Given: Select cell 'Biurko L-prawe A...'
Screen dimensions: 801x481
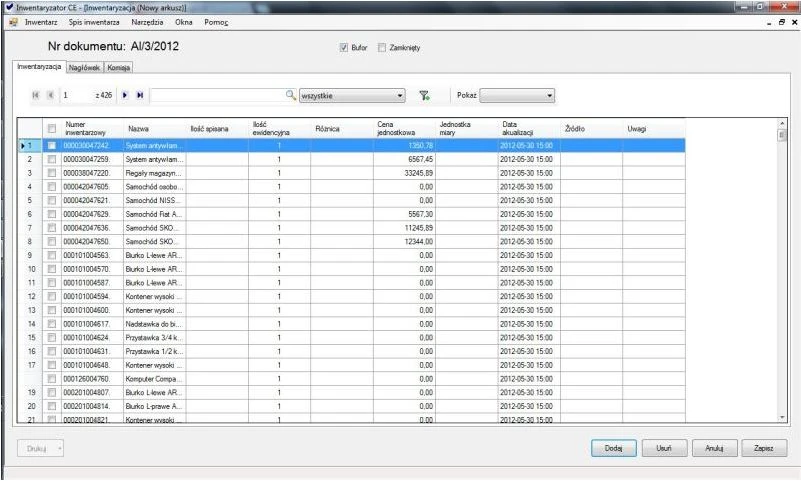Looking at the screenshot, I should click(154, 406).
